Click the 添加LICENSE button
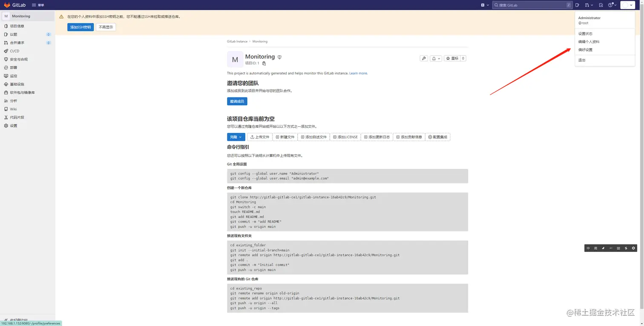Viewport: 644px width, 326px height. tap(345, 137)
